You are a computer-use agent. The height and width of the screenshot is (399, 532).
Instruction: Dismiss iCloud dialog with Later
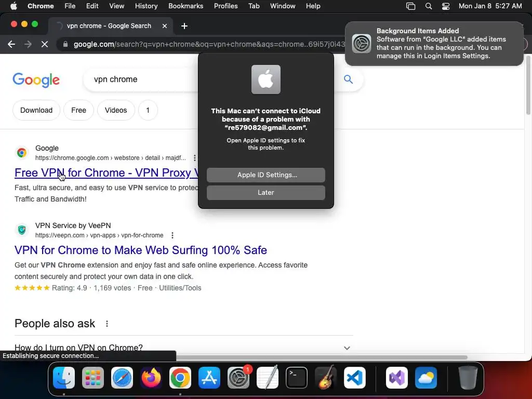[265, 192]
